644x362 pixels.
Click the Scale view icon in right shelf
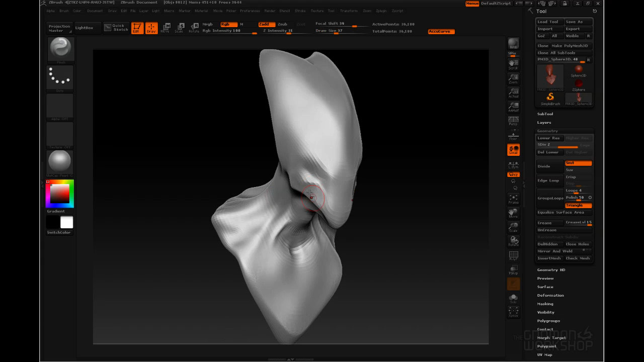pos(513,227)
